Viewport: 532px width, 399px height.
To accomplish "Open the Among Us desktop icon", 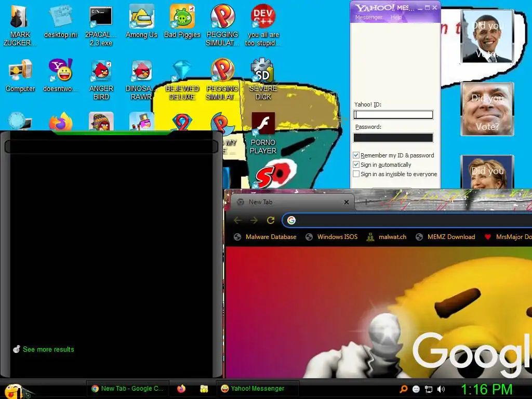I will [141, 21].
